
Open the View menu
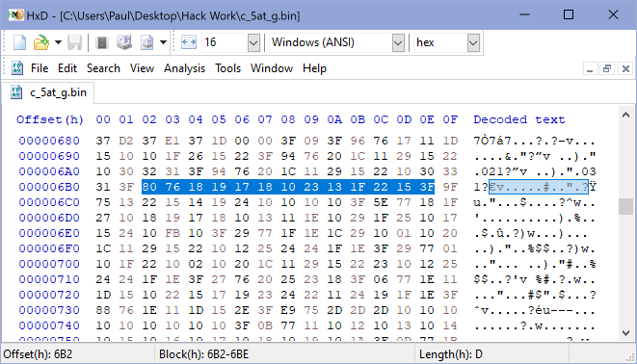pos(142,68)
